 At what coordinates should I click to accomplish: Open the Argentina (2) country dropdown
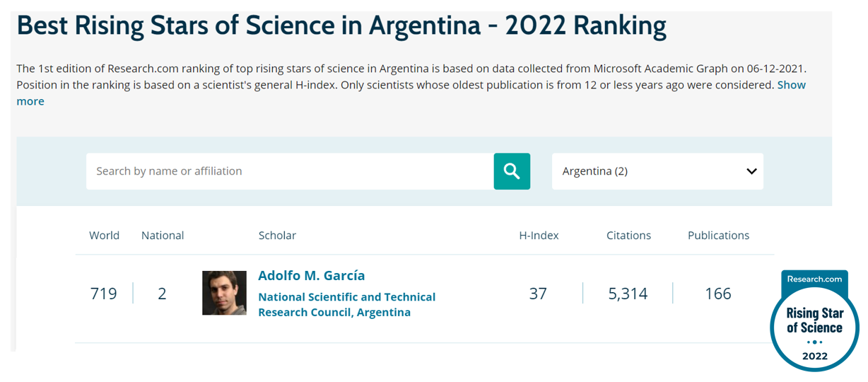click(657, 171)
